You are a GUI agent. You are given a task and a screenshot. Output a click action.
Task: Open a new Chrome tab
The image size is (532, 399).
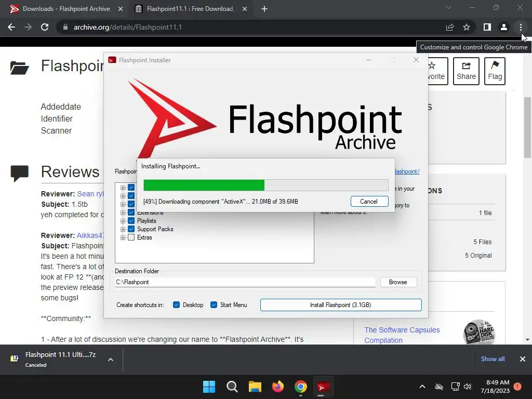pos(264,9)
